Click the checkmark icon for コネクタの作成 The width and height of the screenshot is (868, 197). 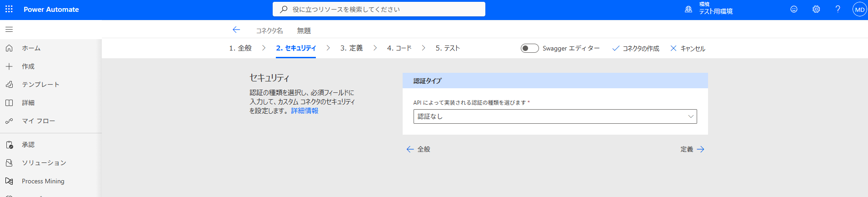click(616, 48)
